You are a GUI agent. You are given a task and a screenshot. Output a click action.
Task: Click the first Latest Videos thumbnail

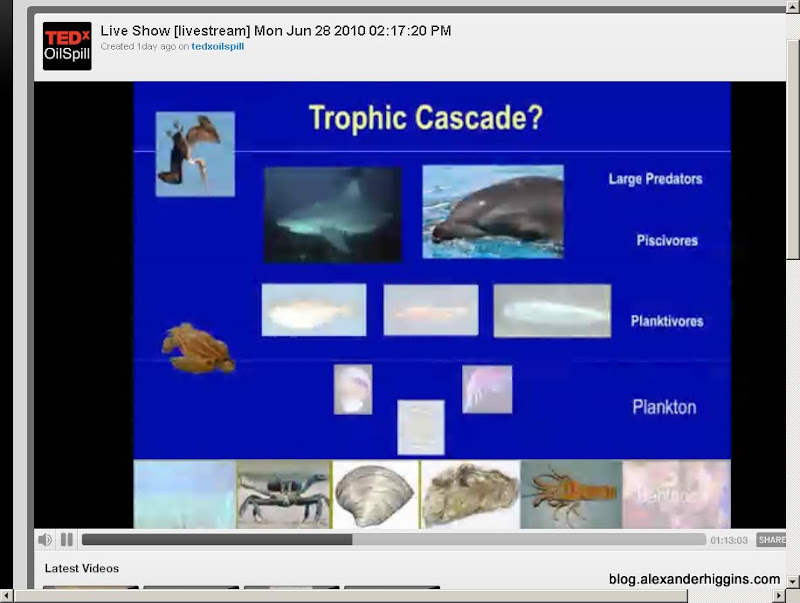click(91, 587)
